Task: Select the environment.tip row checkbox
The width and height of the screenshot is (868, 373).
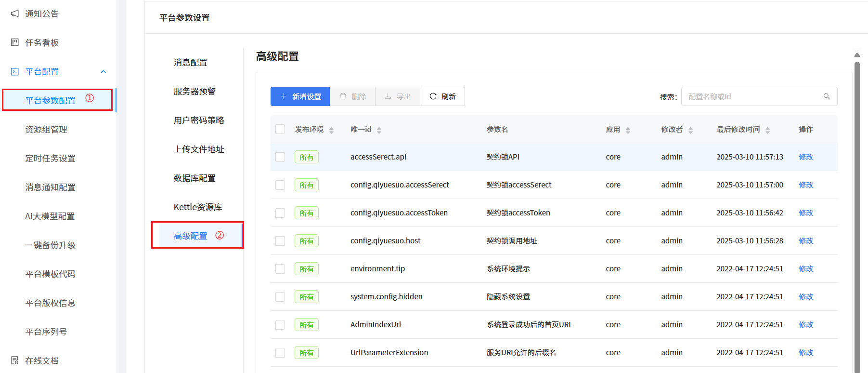Action: (x=280, y=269)
